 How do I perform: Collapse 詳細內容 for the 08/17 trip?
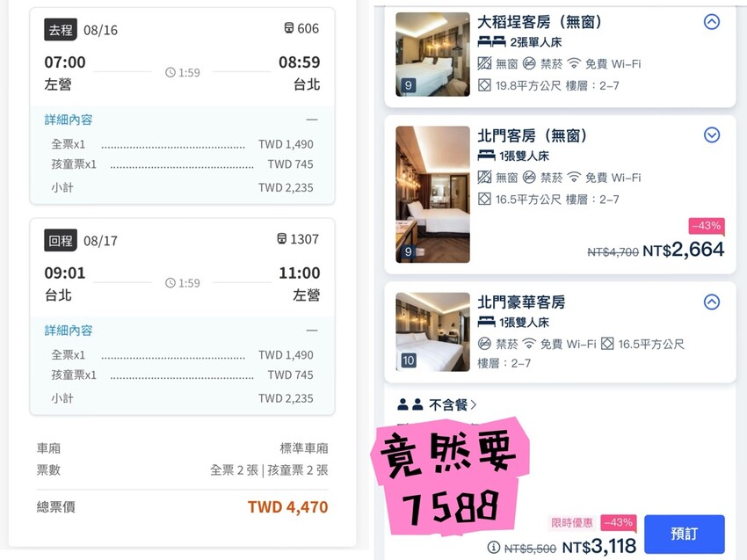click(x=312, y=331)
